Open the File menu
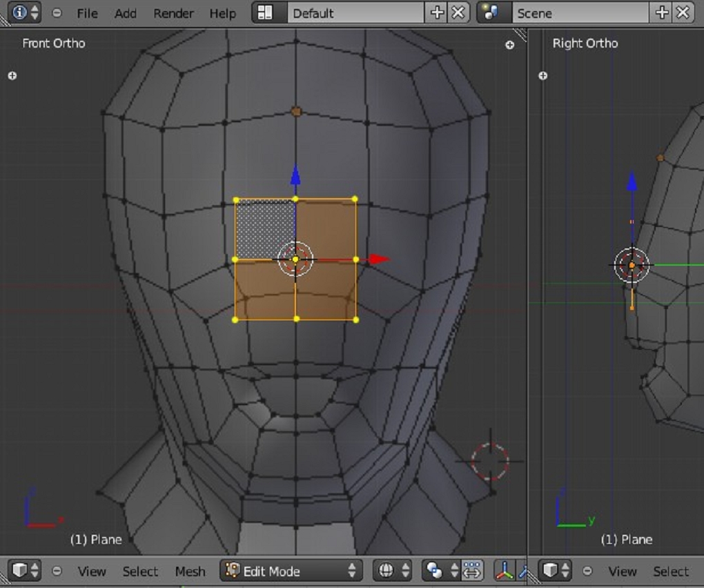Viewport: 704px width, 588px height. 87,13
